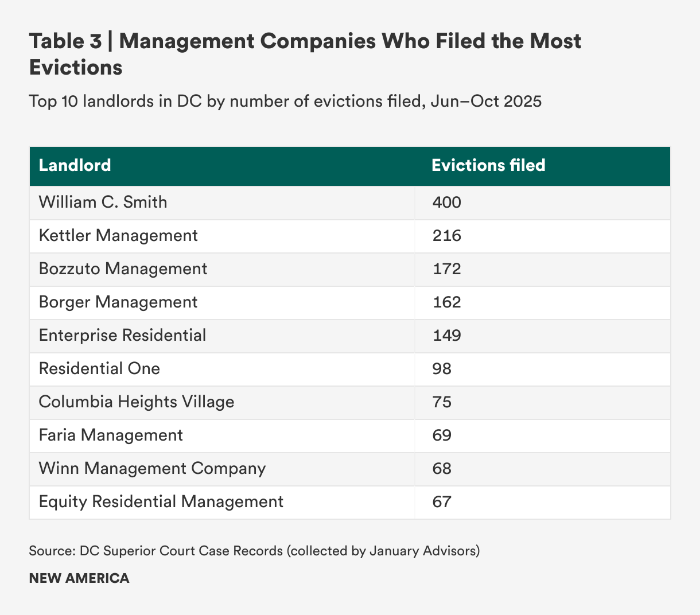Select the Columbia Heights Village cell
This screenshot has width=700, height=615.
[x=137, y=402]
